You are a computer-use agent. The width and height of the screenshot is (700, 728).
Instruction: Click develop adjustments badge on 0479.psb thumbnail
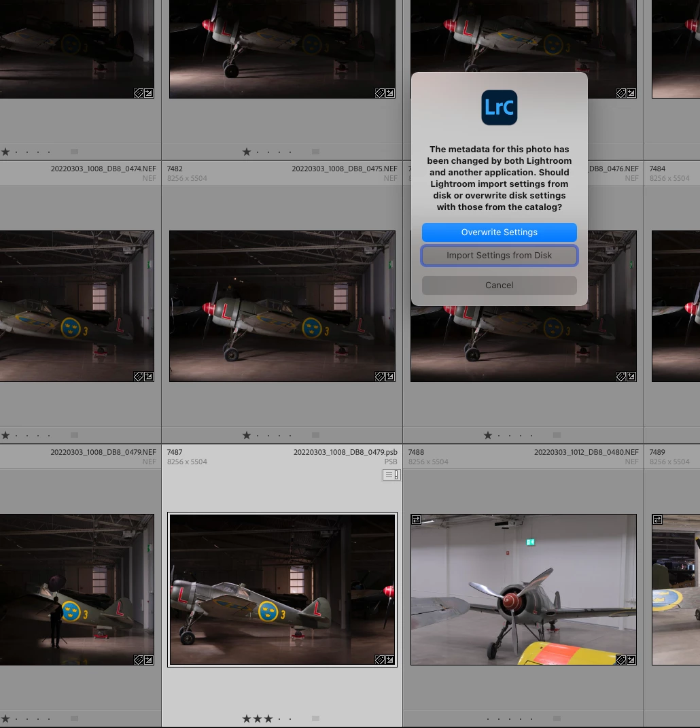click(390, 660)
